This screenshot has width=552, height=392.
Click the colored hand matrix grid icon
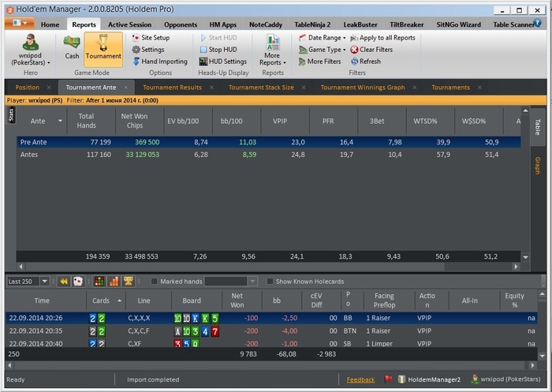coord(99,282)
